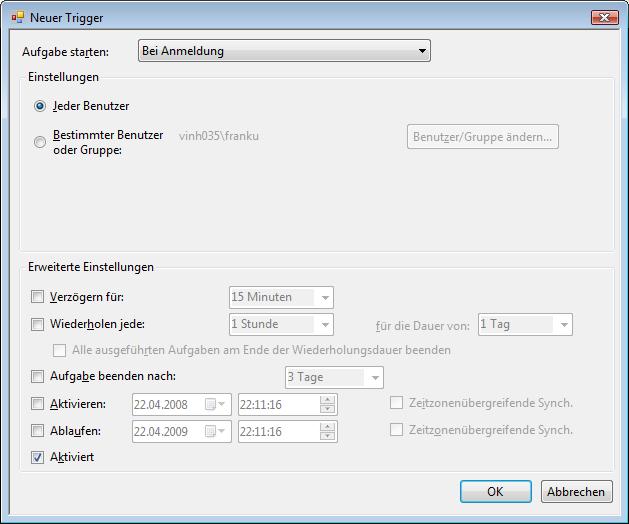Open the Aufgabe starten dropdown
Image resolution: width=629 pixels, height=524 pixels.
pos(284,51)
